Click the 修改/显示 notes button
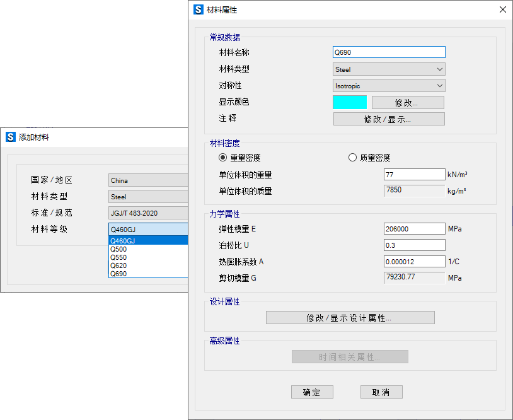513x420 pixels. [x=389, y=119]
